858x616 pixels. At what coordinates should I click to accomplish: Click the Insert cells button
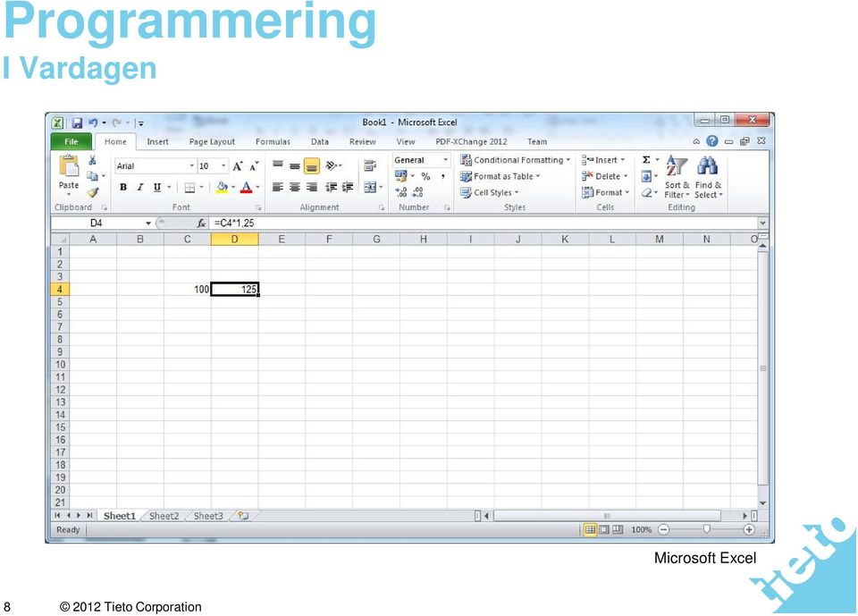[603, 160]
